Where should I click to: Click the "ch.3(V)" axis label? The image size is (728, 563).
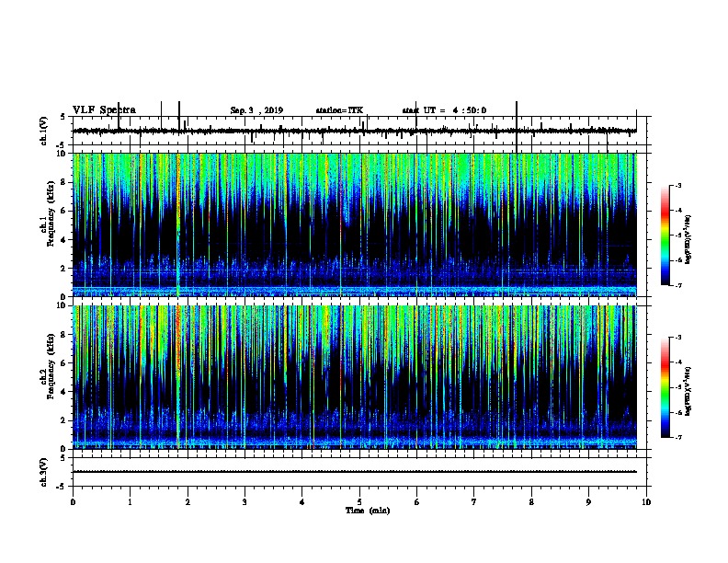coord(44,472)
